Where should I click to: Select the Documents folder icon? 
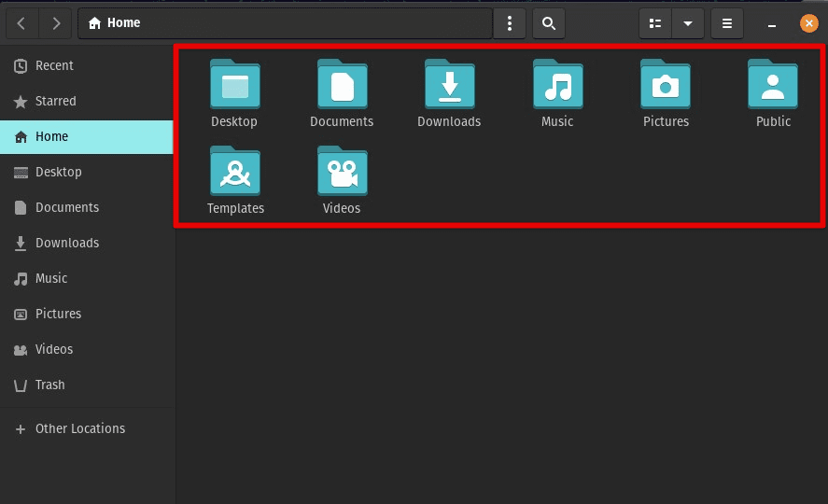(x=343, y=84)
